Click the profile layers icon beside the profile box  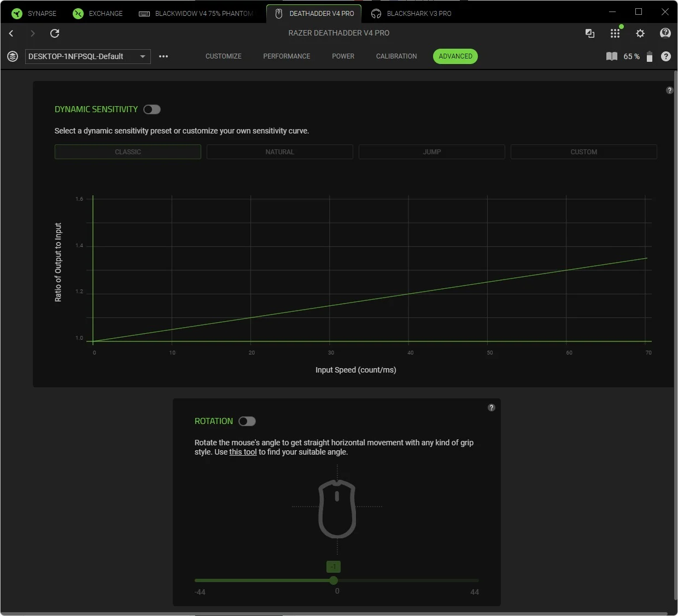[13, 56]
